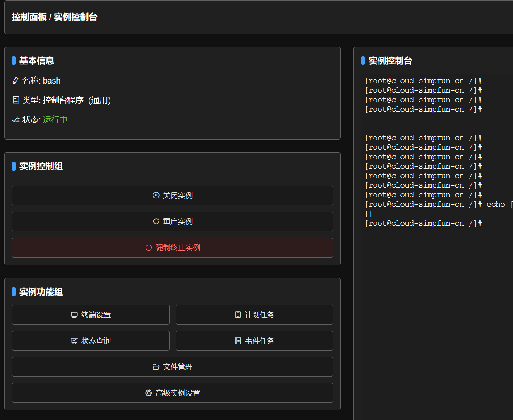Toggle the 运行中 status indicator
Viewport: 513px width, 420px height.
[x=55, y=120]
